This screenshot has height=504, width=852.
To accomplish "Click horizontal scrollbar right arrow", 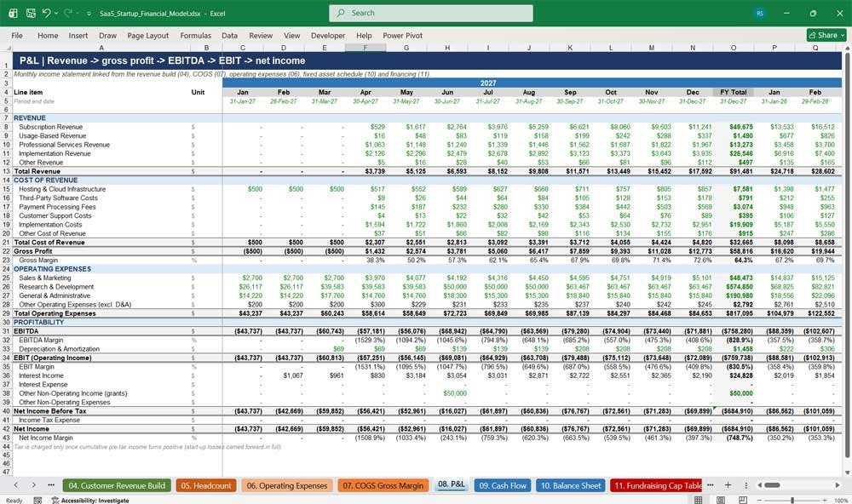I will coord(838,485).
